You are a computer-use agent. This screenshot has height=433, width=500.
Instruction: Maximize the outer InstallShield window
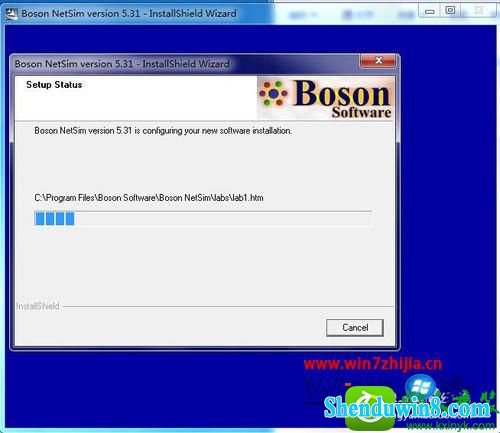tap(450, 11)
